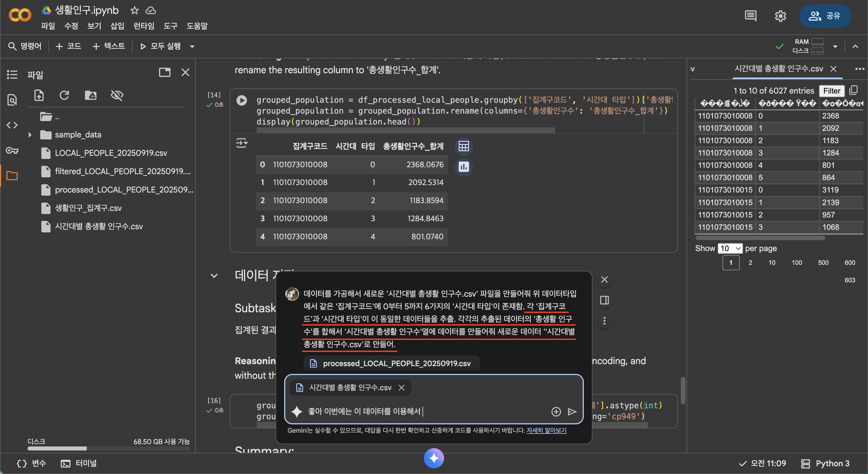Open the 런타임 menu
Viewport: 868px width, 474px height.
144,26
